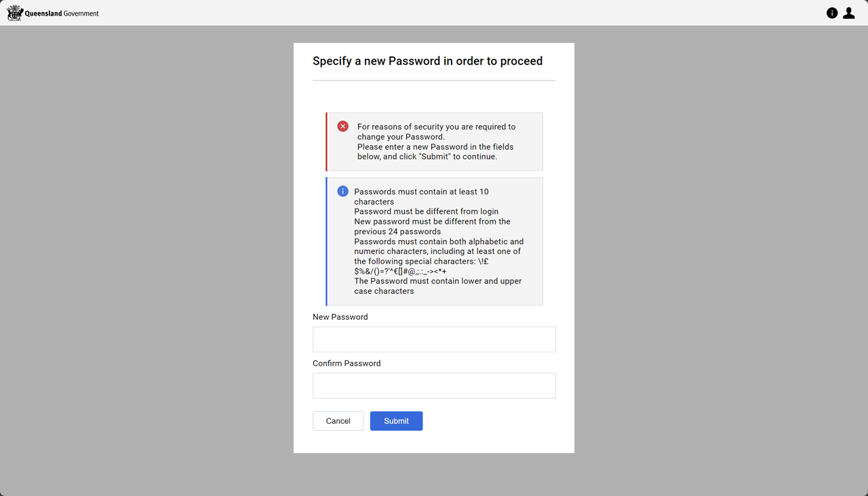Click the "Queensland Government" header text
The height and width of the screenshot is (496, 868).
(x=62, y=14)
